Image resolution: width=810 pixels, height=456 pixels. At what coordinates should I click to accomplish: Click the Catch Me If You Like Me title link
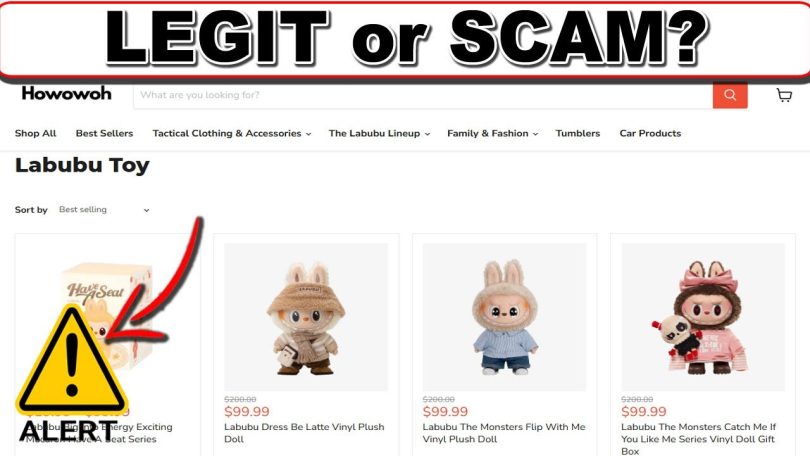point(698,439)
